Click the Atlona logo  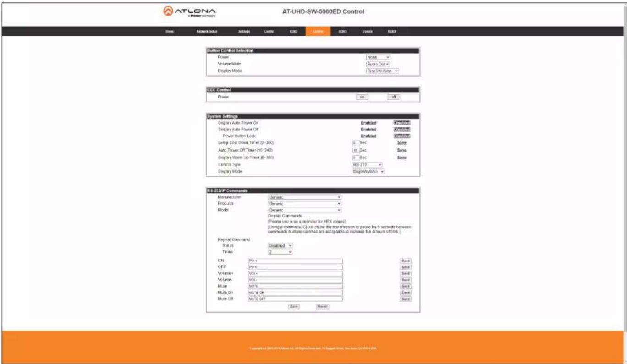coord(190,12)
